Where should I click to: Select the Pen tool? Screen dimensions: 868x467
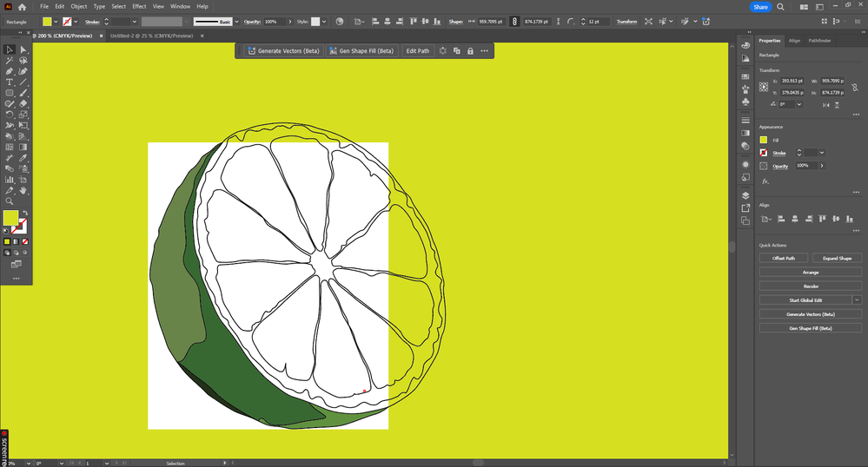(x=10, y=71)
